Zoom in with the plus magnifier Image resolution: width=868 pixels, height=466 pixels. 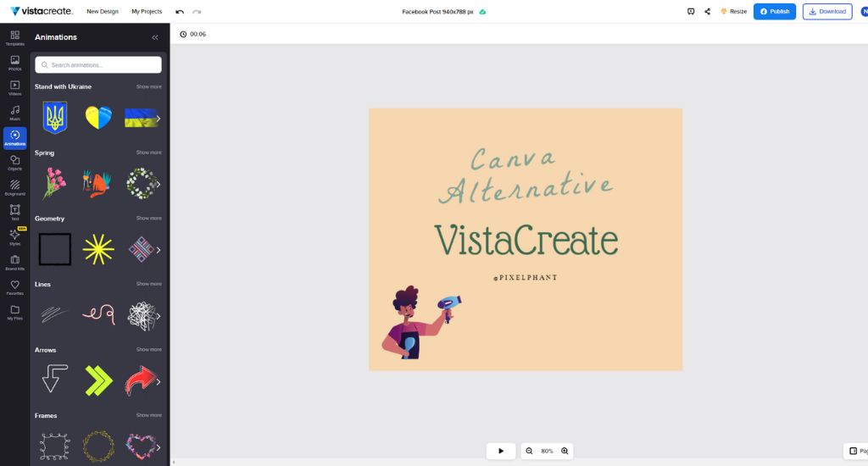tap(565, 451)
